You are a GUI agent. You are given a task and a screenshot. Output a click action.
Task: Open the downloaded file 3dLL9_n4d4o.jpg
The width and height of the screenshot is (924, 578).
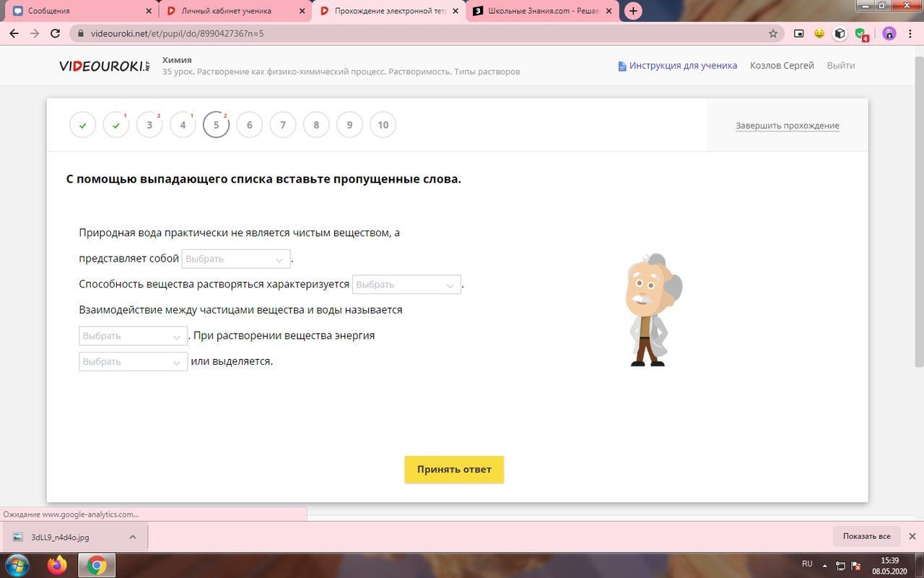(x=60, y=537)
